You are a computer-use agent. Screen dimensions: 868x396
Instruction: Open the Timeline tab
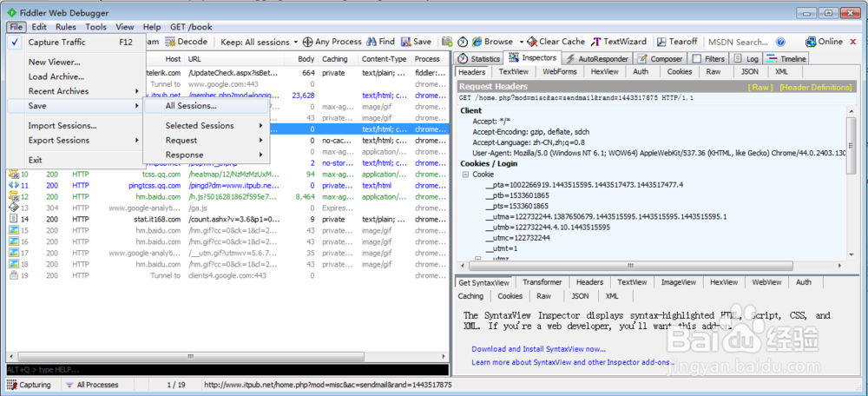click(786, 59)
